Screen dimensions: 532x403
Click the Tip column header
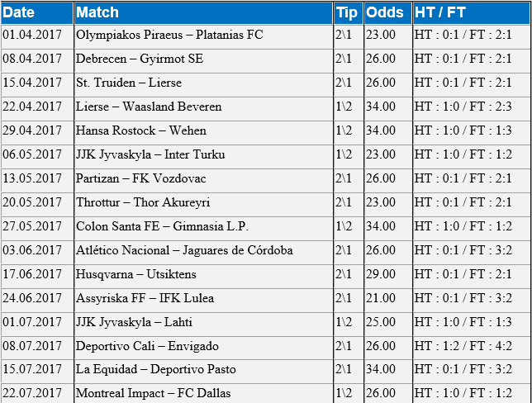349,13
